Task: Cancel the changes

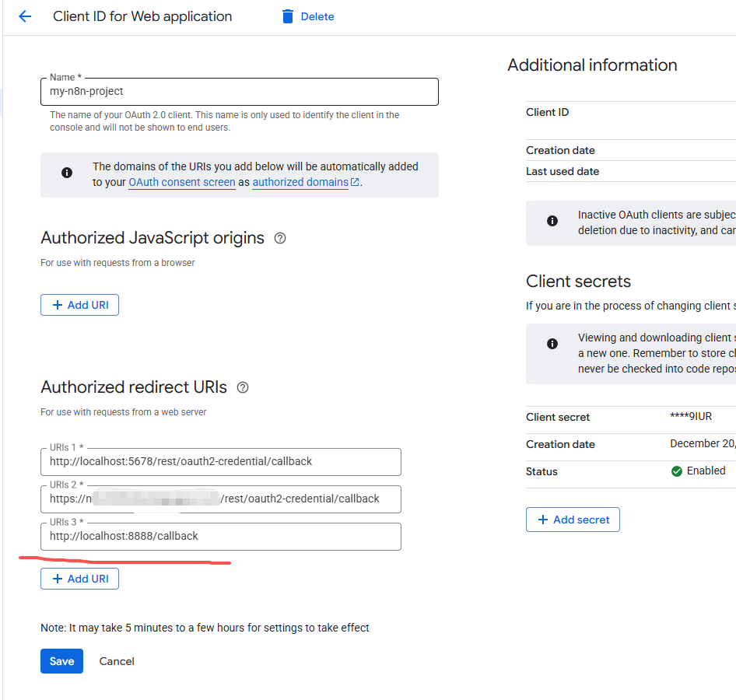Action: (117, 661)
